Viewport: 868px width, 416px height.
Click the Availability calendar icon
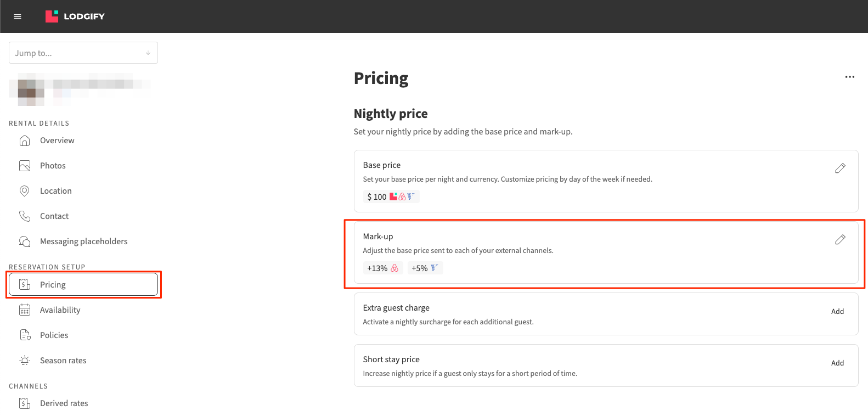click(x=25, y=310)
